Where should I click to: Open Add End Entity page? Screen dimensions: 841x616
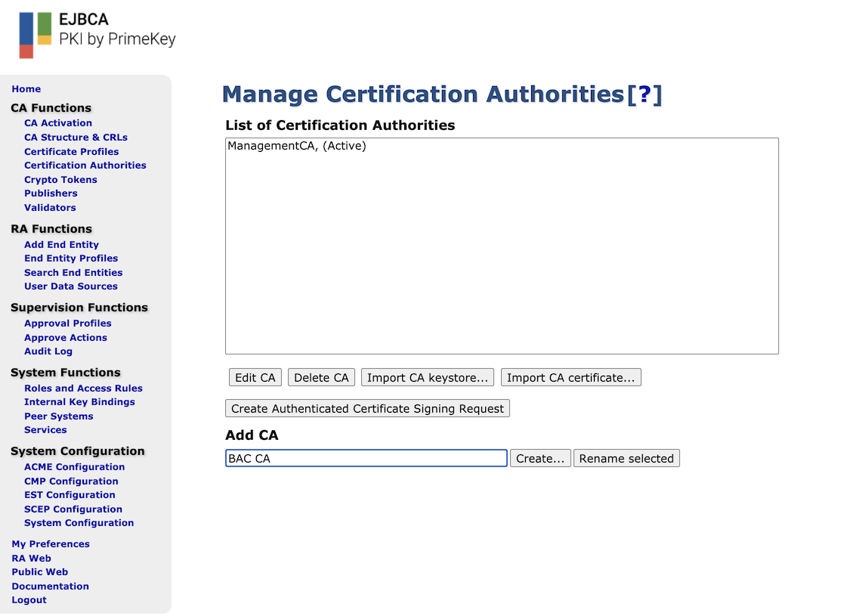(x=61, y=245)
